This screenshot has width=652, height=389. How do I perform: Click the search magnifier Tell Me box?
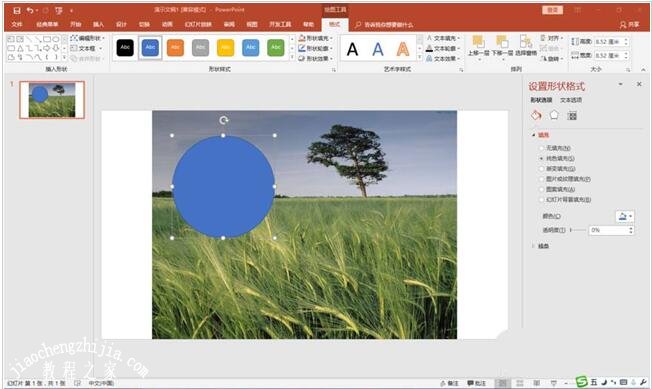(x=384, y=25)
